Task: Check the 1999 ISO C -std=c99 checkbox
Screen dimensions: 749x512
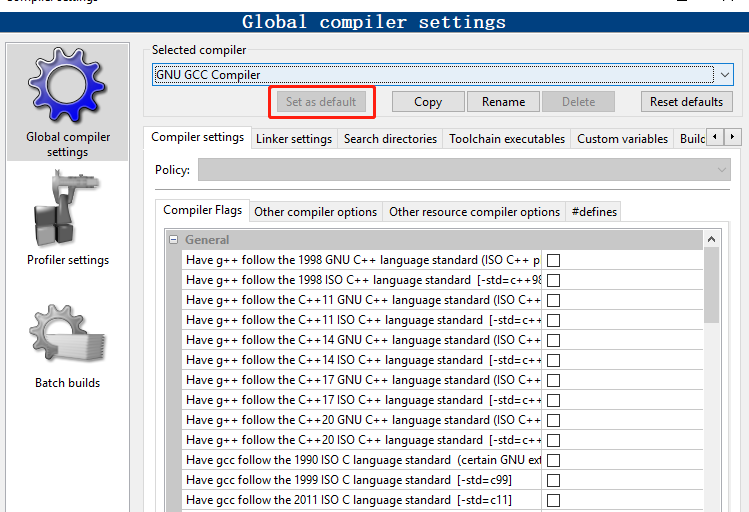Action: pyautogui.click(x=553, y=480)
